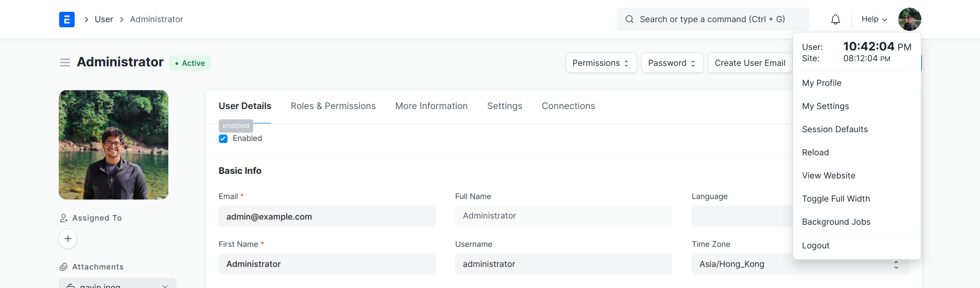Click the search magnifier icon
The width and height of the screenshot is (980, 288).
(629, 20)
